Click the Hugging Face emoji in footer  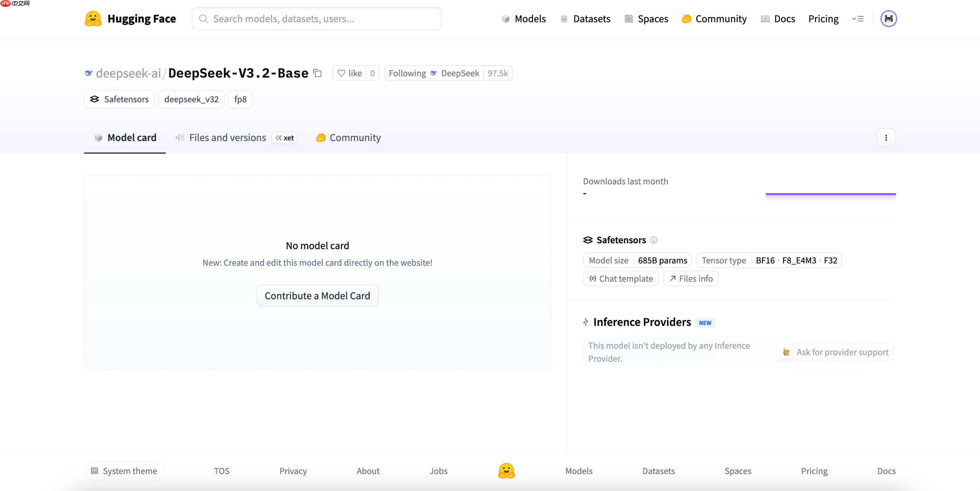[x=506, y=471]
